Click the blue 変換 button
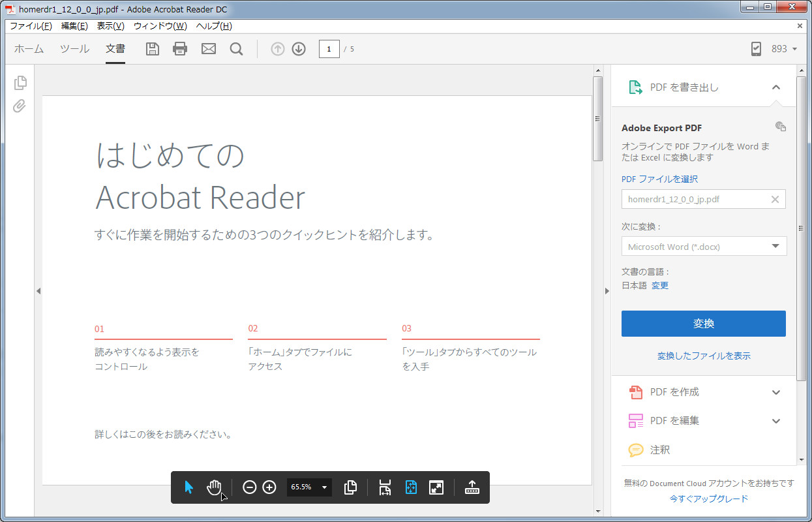This screenshot has height=522, width=812. coord(704,323)
